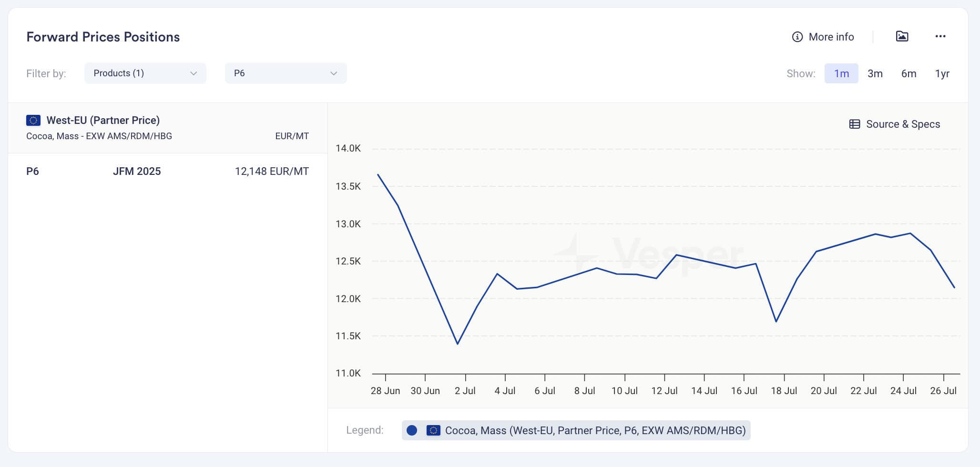980x467 pixels.
Task: Select the 1m time range
Action: (841, 73)
